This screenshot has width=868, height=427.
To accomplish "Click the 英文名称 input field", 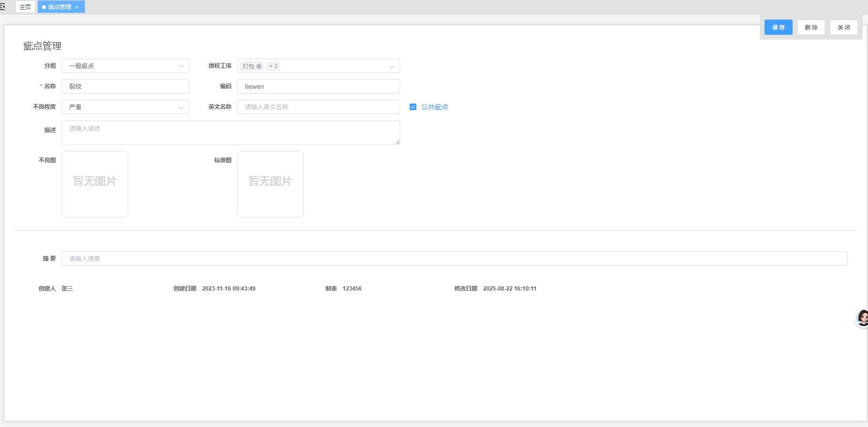I will 318,107.
